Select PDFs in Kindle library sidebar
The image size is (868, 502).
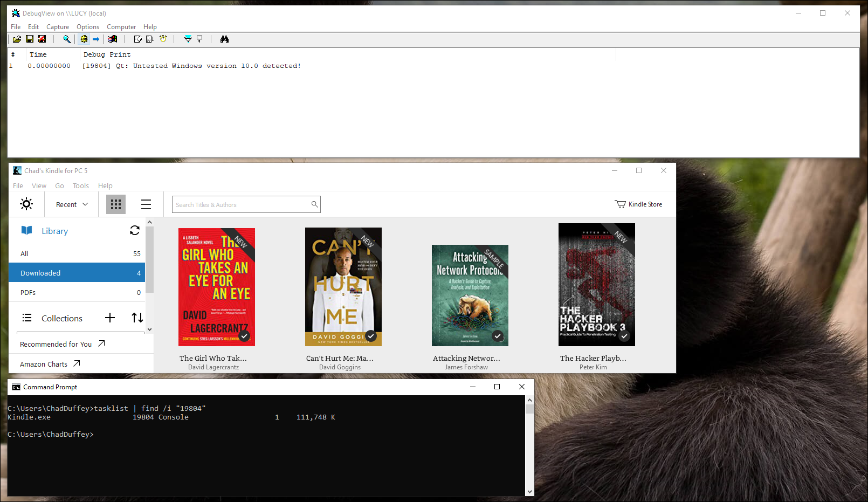(x=77, y=292)
